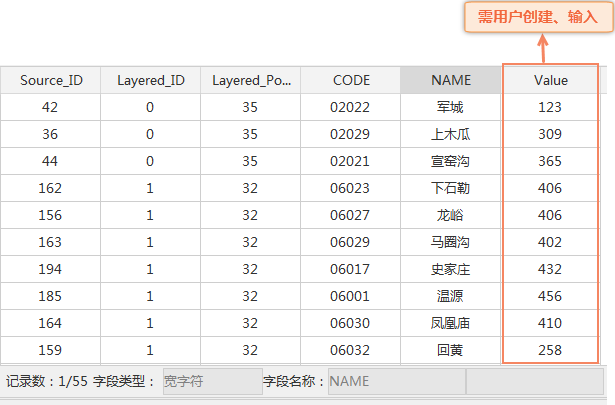Select the CODE cell 02029
Viewport: 615px width, 405px height.
tap(350, 133)
